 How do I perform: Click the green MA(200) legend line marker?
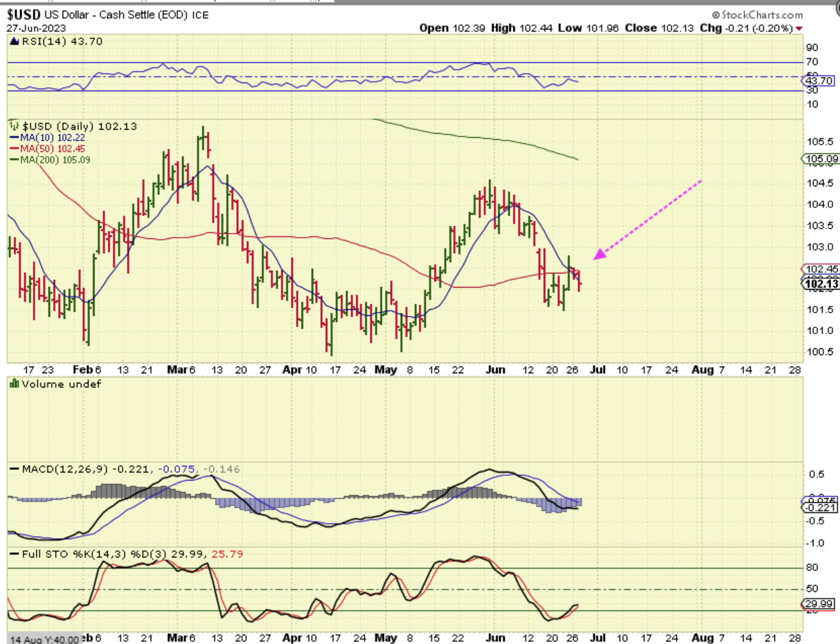click(14, 160)
